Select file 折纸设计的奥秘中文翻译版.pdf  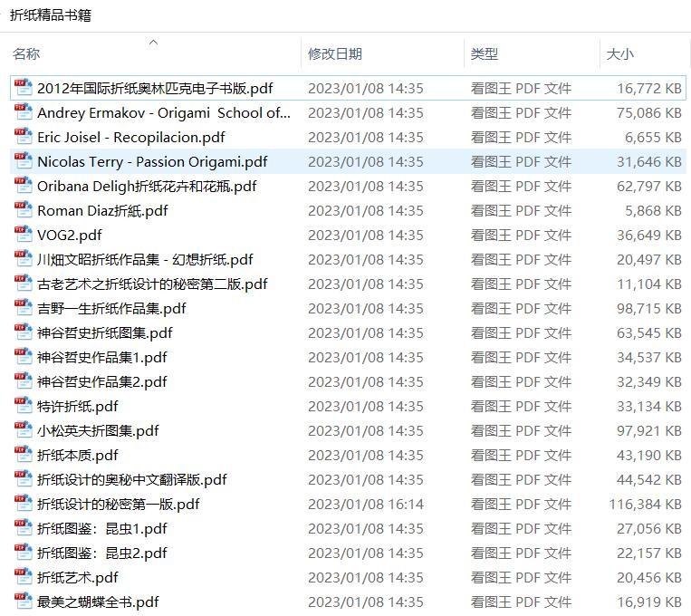pos(131,480)
